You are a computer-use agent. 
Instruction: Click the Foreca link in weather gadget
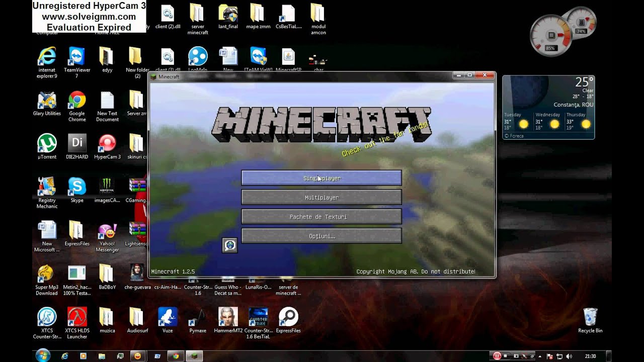(514, 136)
